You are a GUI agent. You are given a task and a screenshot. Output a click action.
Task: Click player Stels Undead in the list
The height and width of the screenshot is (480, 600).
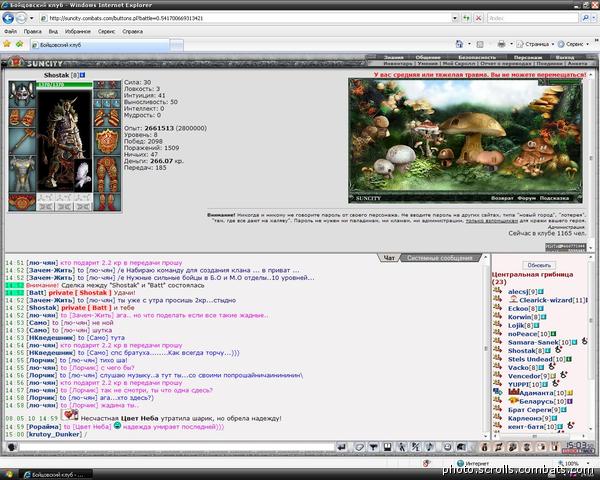tap(530, 359)
